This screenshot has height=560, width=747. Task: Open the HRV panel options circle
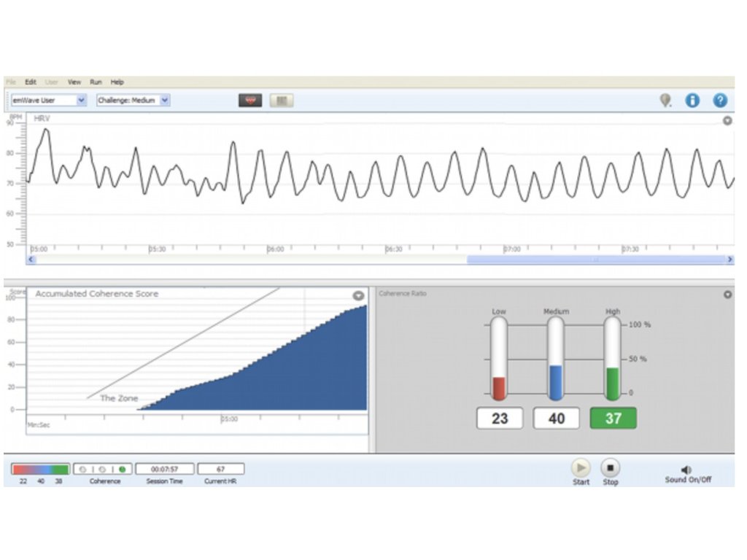point(727,120)
